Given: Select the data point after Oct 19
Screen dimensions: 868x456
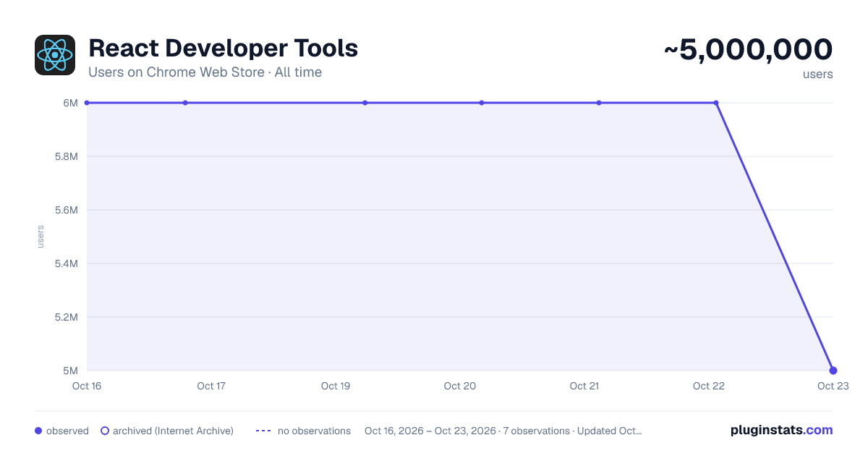Looking at the screenshot, I should pyautogui.click(x=365, y=103).
